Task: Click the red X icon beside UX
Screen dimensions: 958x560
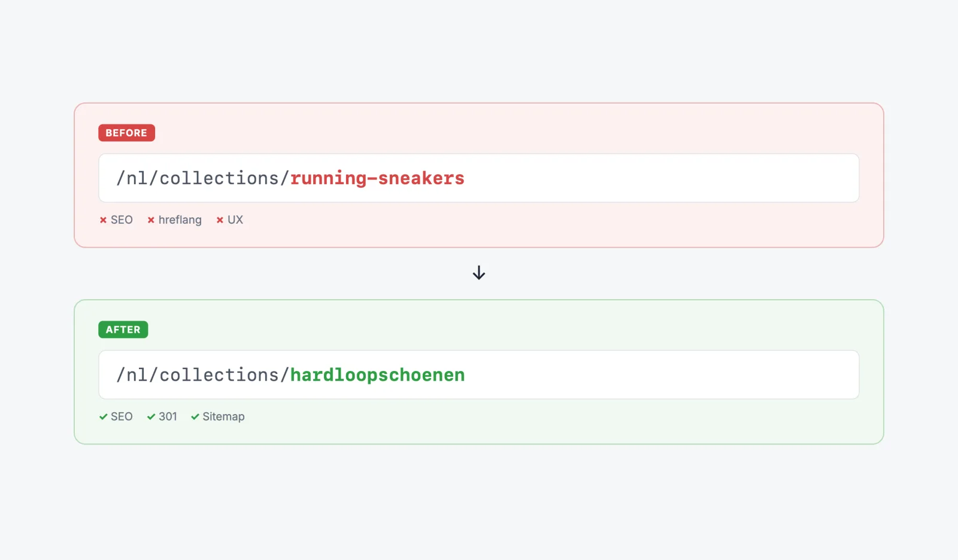Action: (220, 220)
